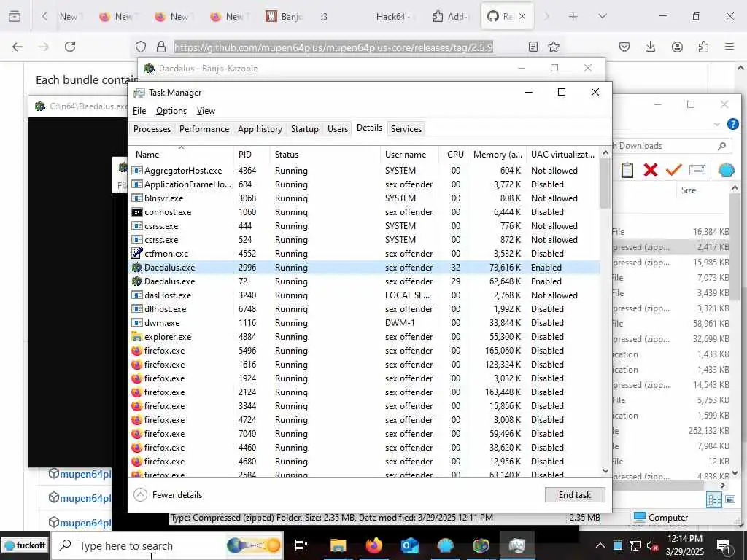Image resolution: width=747 pixels, height=560 pixels.
Task: Open a new browser tab with plus
Action: [573, 17]
